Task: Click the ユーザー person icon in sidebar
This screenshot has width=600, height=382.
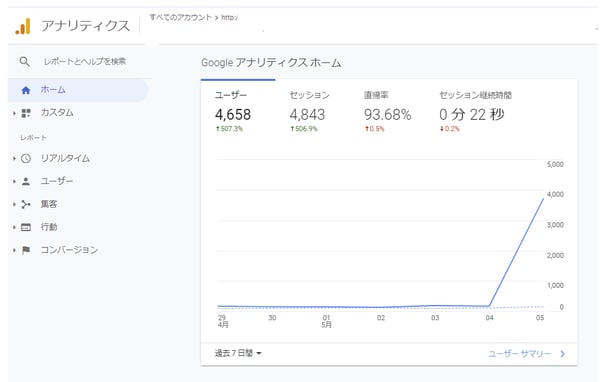Action: pyautogui.click(x=26, y=181)
